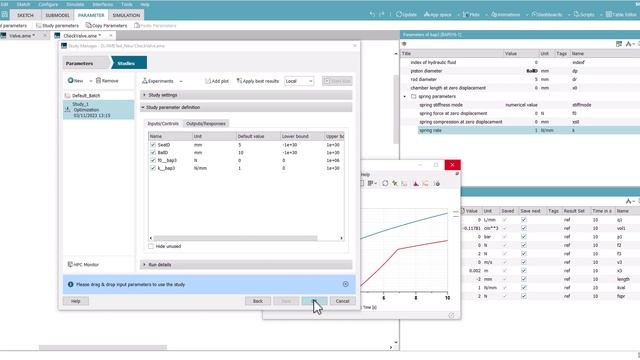This screenshot has height=360, width=640.
Task: Click the red curve icon in plot toolbar
Action: tap(426, 184)
